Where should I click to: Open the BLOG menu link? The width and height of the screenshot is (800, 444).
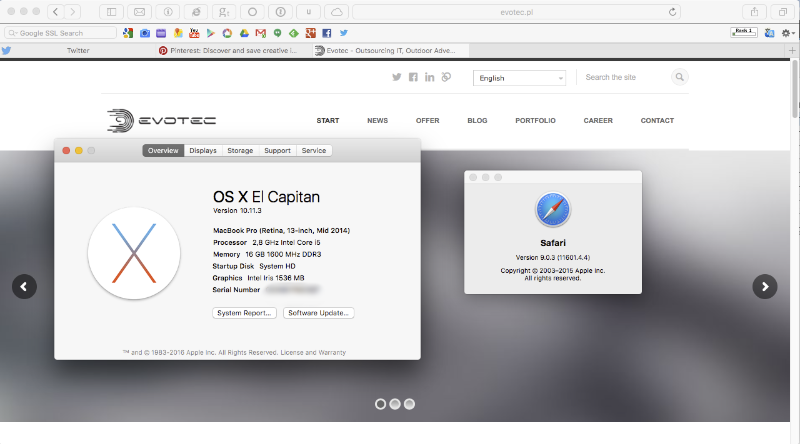tap(478, 121)
